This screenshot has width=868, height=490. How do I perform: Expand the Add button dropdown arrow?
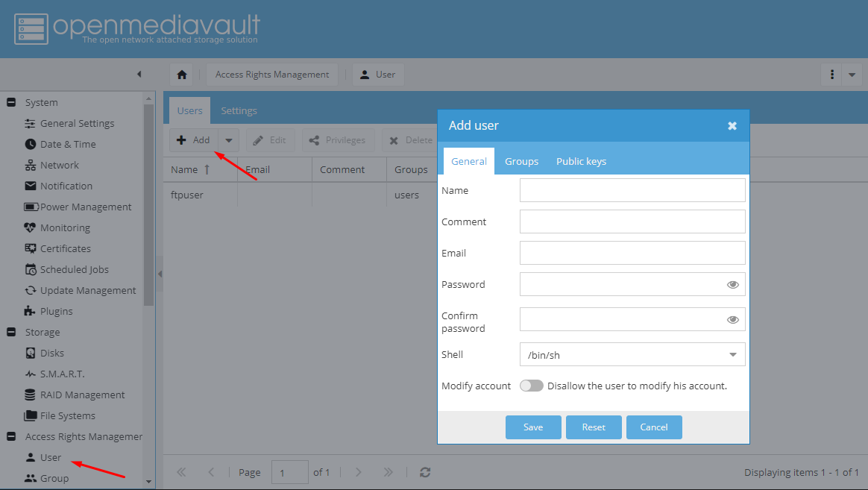pos(229,140)
